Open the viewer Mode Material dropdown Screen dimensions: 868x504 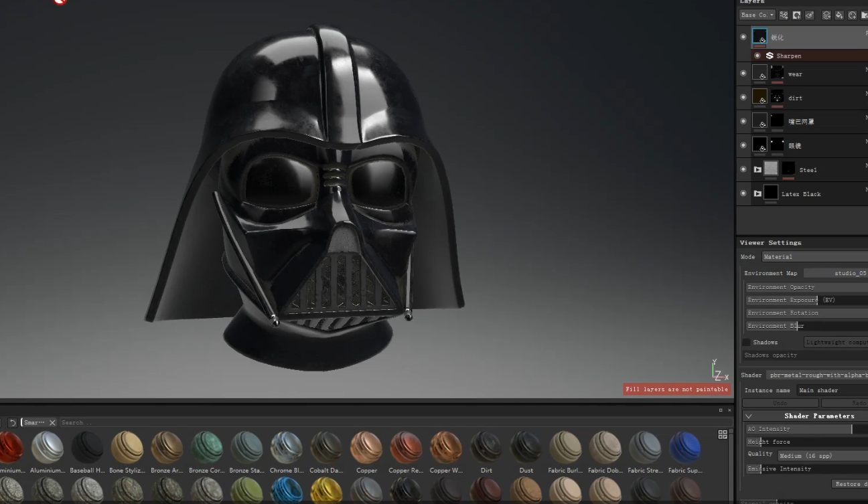pyautogui.click(x=814, y=257)
